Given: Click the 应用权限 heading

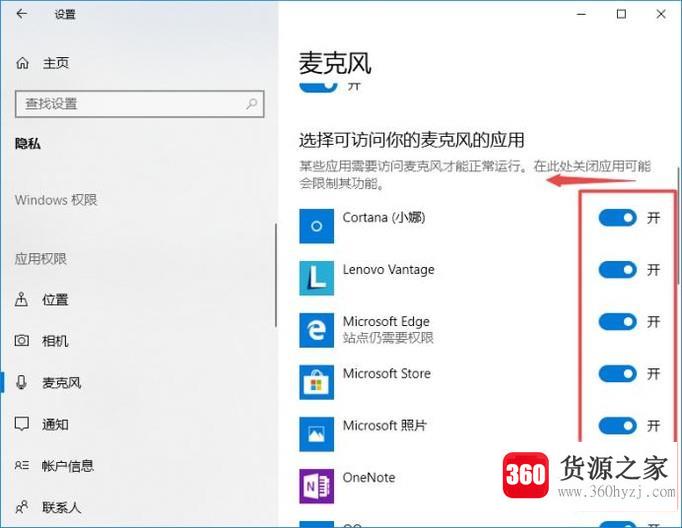Looking at the screenshot, I should pos(41,259).
